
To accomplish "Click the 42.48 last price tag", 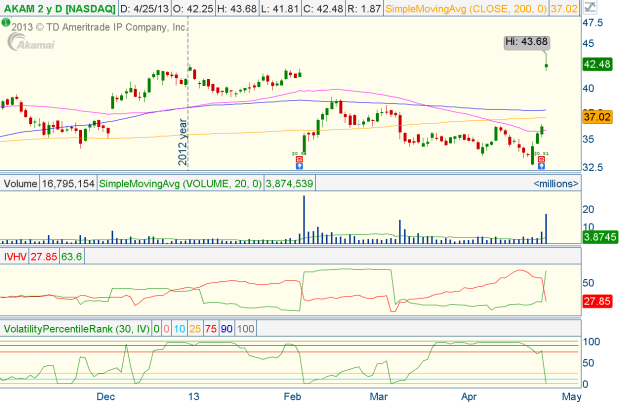I will pos(596,64).
